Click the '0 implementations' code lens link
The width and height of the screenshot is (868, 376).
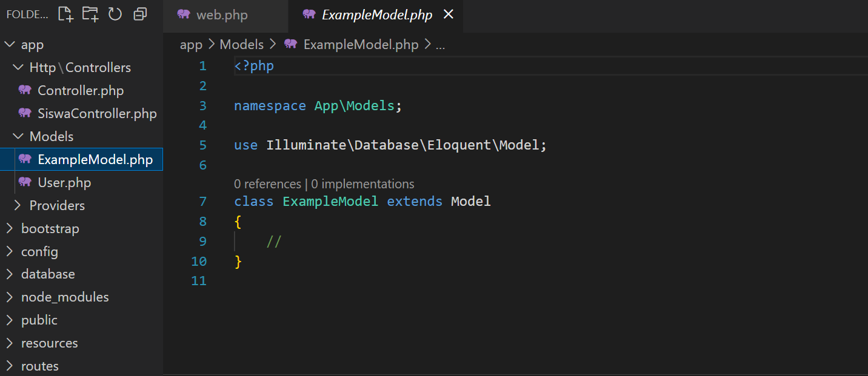pos(362,184)
